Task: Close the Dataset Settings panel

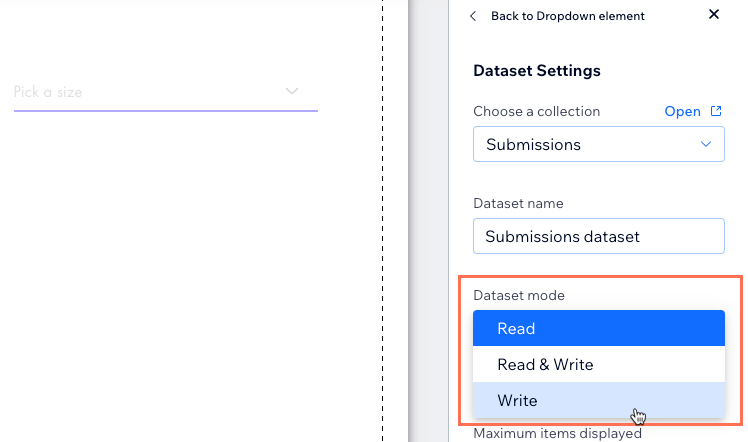Action: coord(714,14)
